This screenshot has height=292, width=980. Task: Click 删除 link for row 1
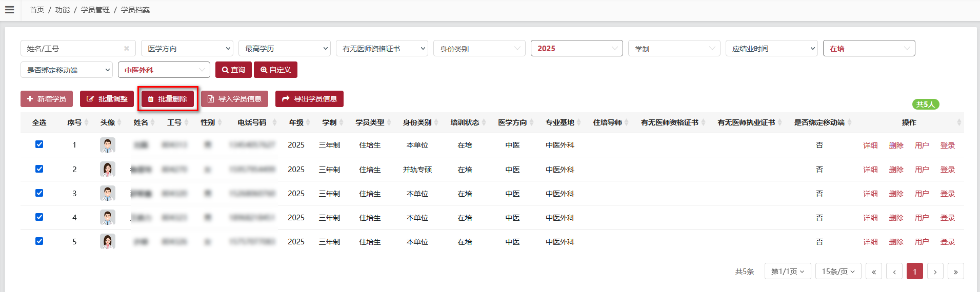click(x=896, y=145)
